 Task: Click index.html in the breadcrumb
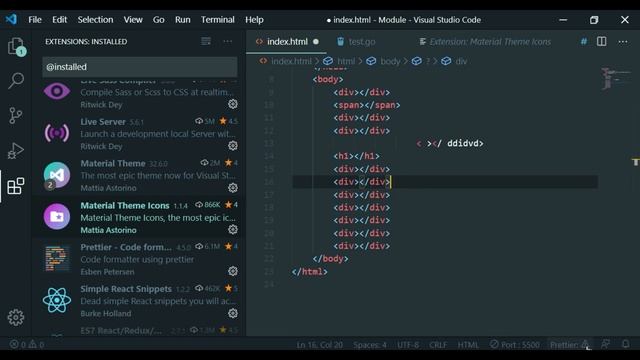pos(291,61)
